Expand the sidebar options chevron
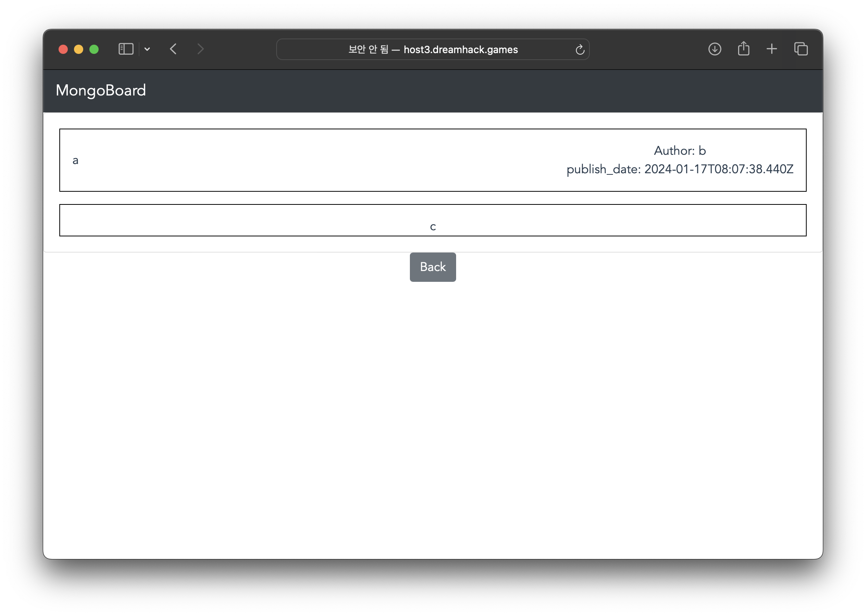Viewport: 866px width, 616px height. point(147,49)
